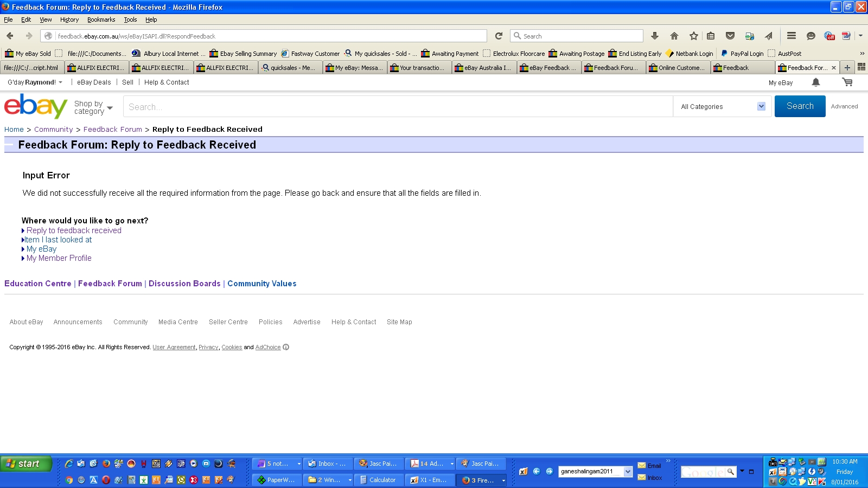Image resolution: width=868 pixels, height=488 pixels.
Task: Open the Netbank Login bookmark
Action: point(690,54)
